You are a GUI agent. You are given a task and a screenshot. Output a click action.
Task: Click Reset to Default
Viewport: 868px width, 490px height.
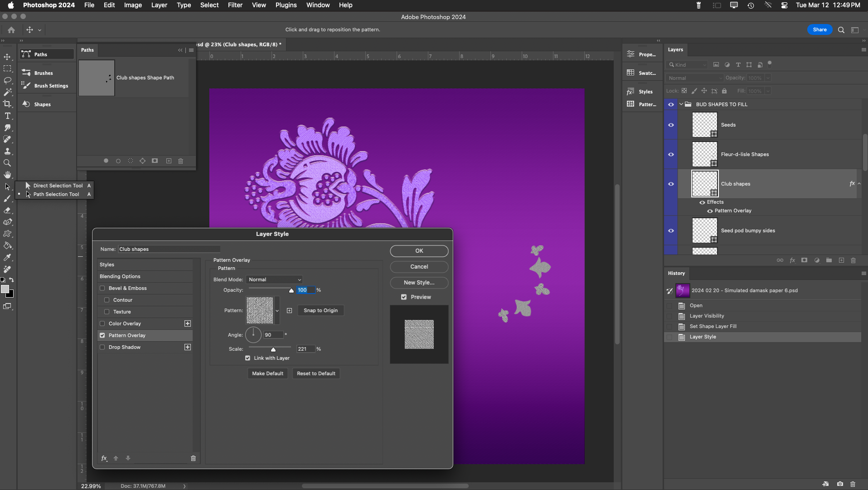coord(316,373)
